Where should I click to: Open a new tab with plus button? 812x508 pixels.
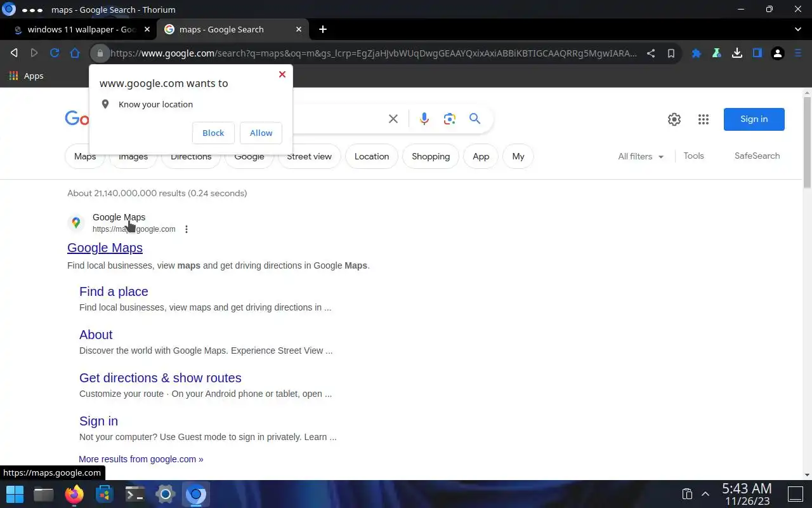tap(323, 29)
